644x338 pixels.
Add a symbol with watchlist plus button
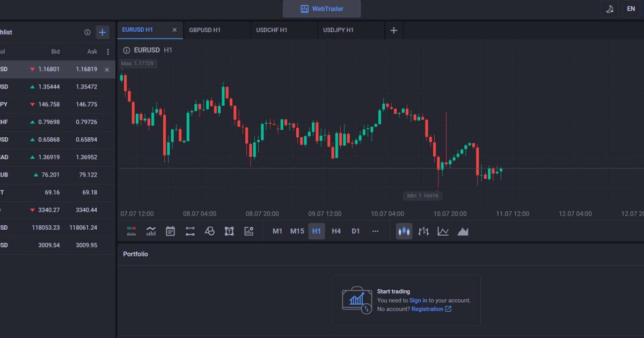103,32
